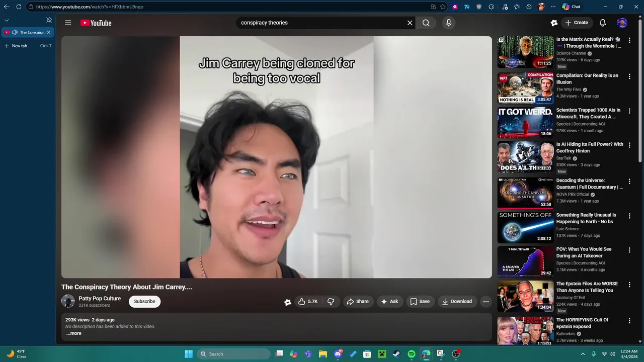Open 'The Epstein Files Are WORSE' title
This screenshot has height=362, width=644.
587,287
